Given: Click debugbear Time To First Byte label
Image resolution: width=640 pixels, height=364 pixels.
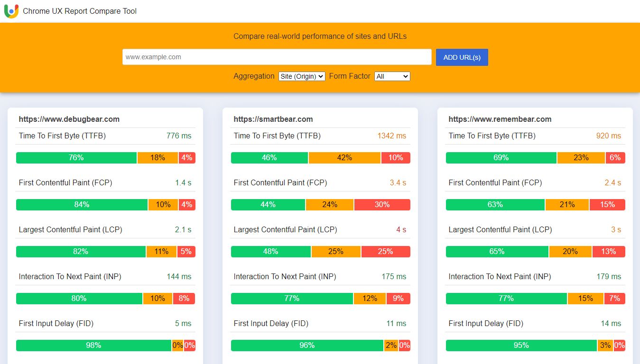Looking at the screenshot, I should tap(62, 136).
